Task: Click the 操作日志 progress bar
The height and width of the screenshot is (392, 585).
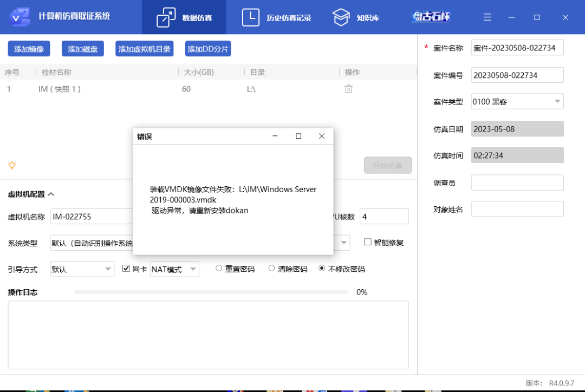Action: [211, 292]
